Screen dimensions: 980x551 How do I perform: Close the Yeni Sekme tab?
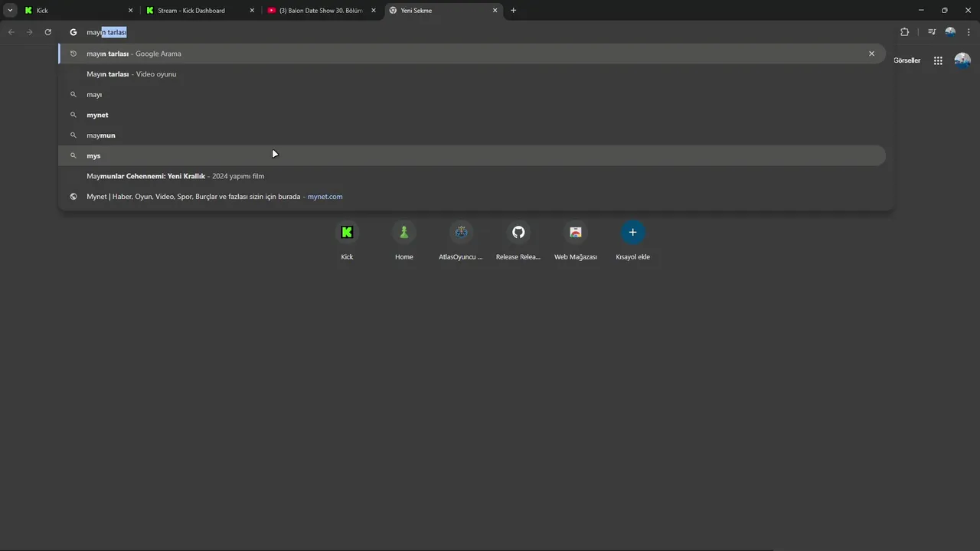495,11
